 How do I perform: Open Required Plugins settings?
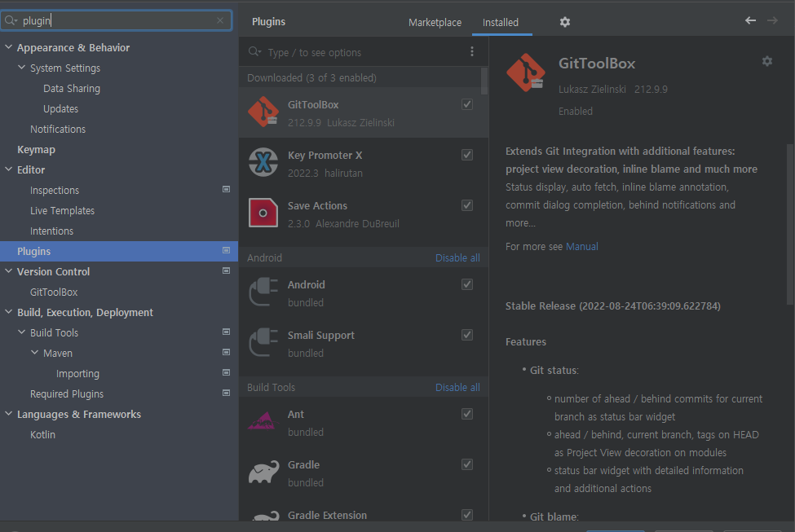coord(66,394)
